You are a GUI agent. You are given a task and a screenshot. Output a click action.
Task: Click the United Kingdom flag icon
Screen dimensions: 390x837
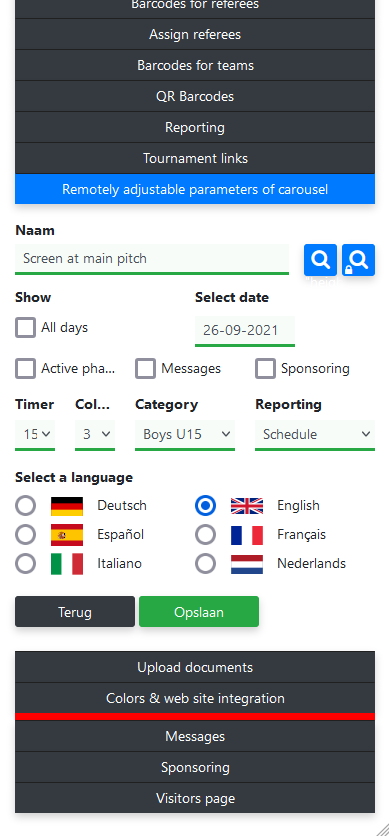(x=247, y=506)
